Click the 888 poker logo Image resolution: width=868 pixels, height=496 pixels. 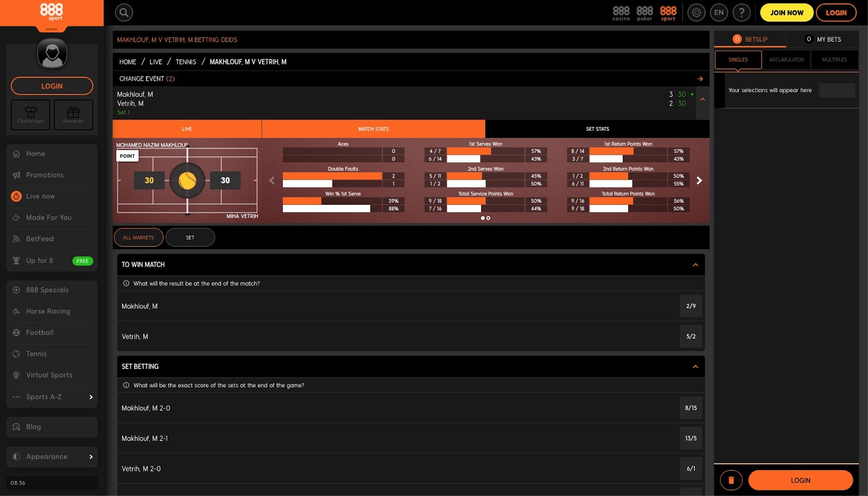coord(644,13)
